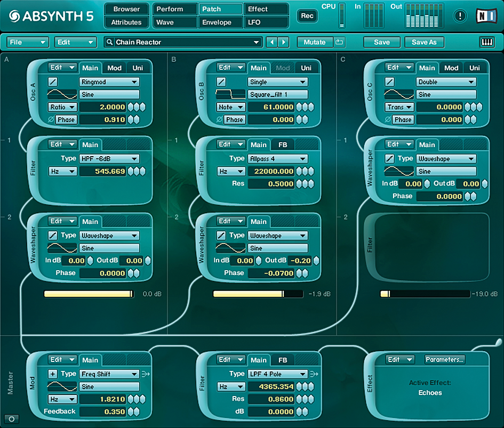The width and height of the screenshot is (504, 428).
Task: Click the Parameters button in the Effect panel
Action: click(444, 360)
